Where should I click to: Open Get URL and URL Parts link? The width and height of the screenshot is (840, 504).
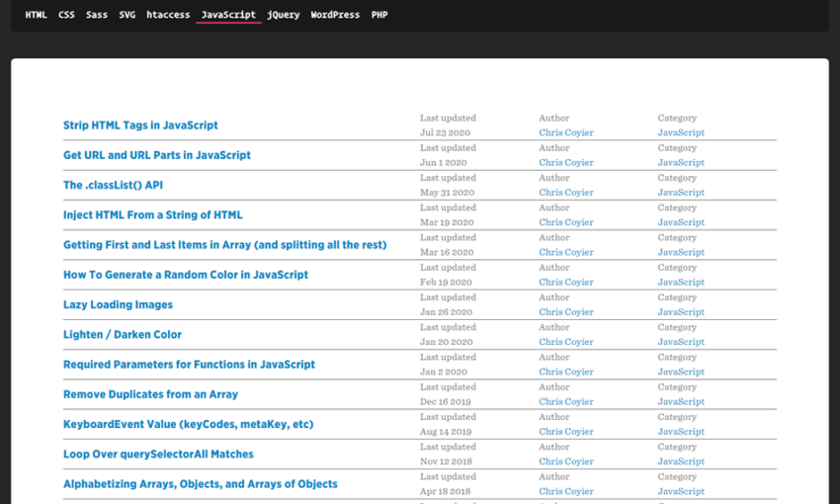click(157, 155)
